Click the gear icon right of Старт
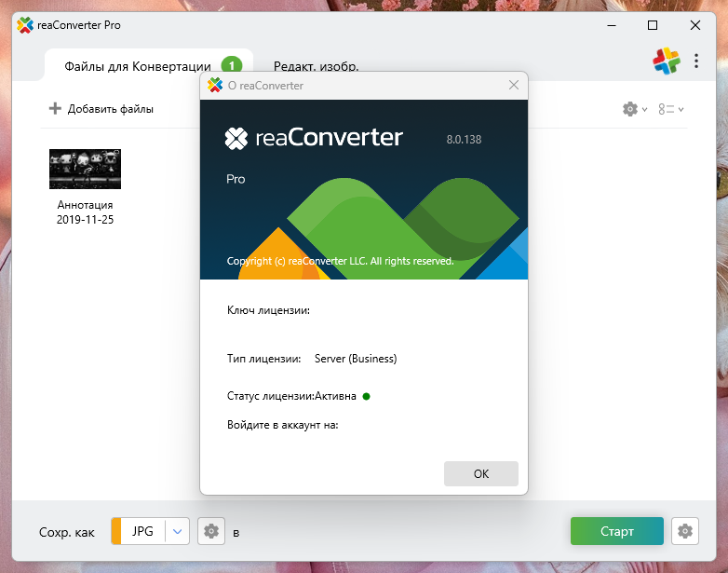The image size is (728, 573). (685, 531)
